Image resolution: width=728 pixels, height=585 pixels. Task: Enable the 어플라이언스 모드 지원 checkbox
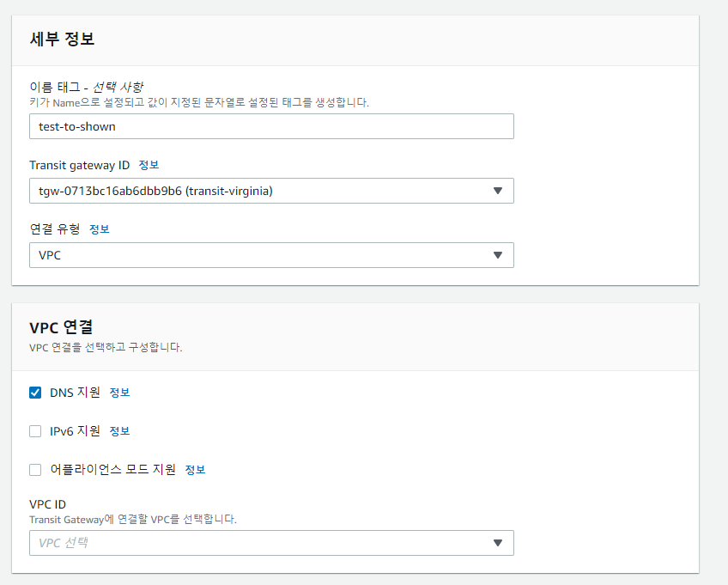click(35, 470)
